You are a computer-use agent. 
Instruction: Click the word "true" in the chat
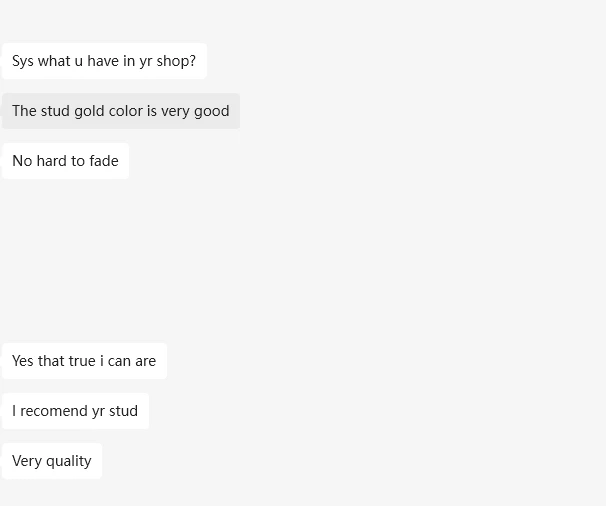[x=82, y=361]
